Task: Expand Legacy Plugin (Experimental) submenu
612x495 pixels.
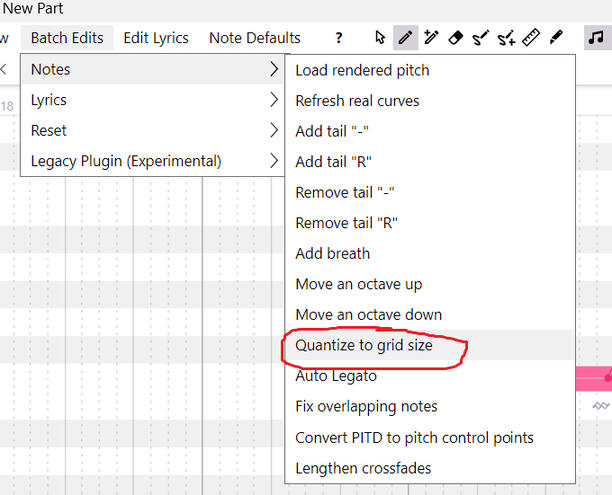Action: 152,160
